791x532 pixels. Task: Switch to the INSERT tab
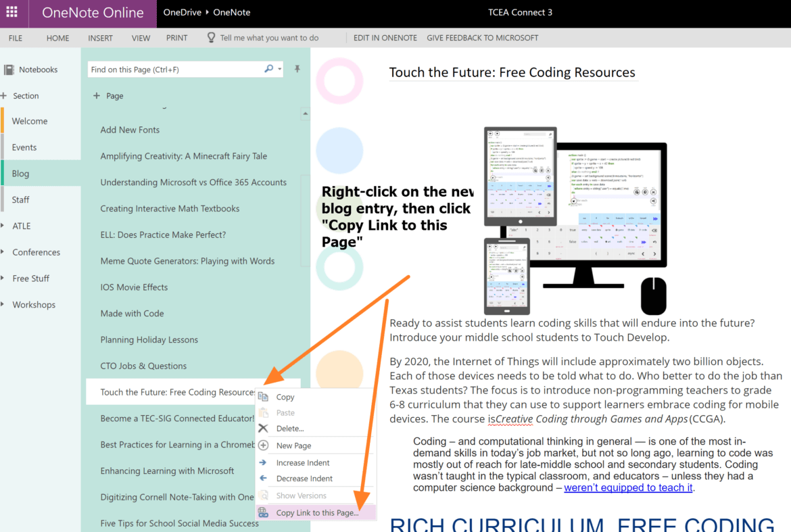click(x=100, y=38)
